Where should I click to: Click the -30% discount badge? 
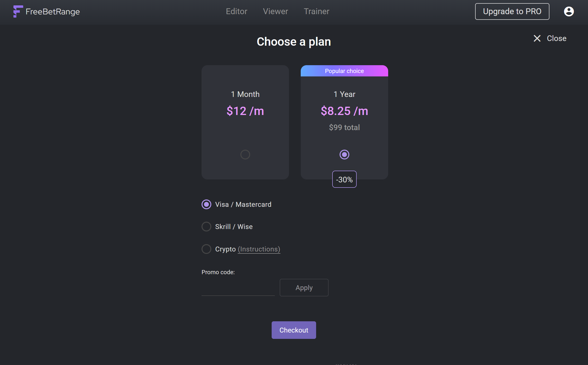344,179
